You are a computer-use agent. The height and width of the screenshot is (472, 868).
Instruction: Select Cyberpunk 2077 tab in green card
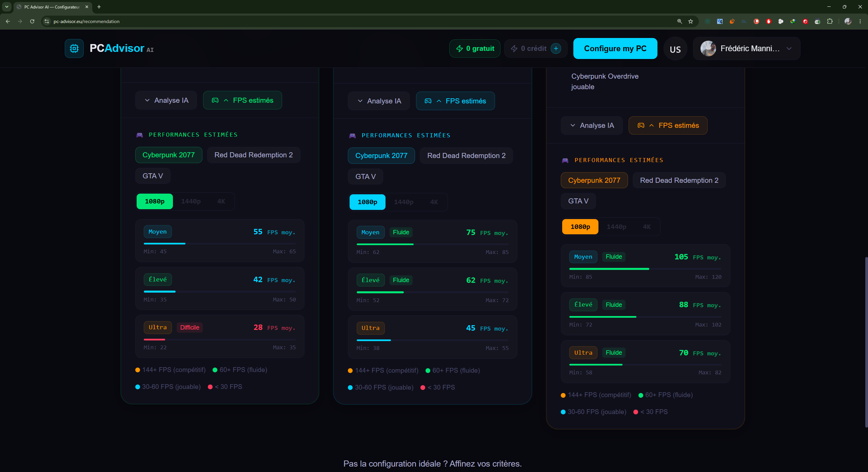coord(169,155)
